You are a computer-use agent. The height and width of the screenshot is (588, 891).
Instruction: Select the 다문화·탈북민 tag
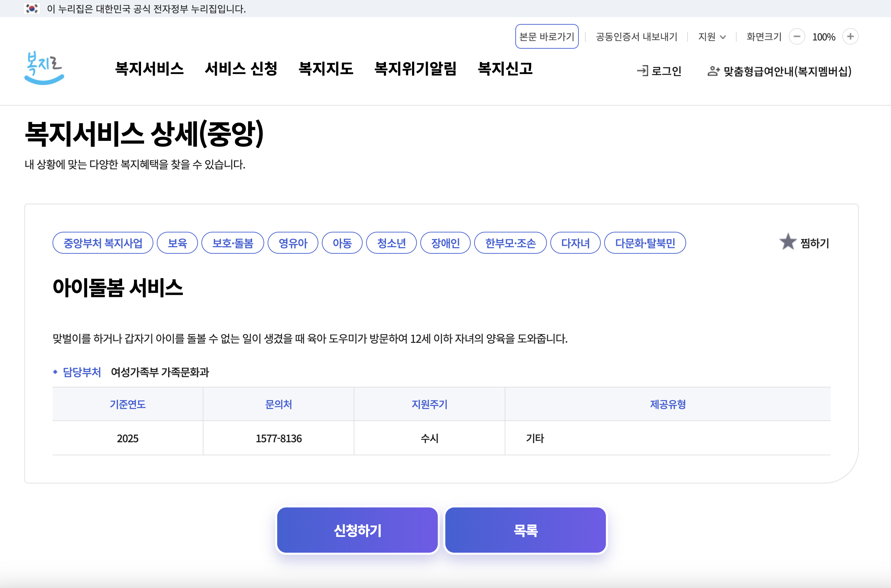tap(645, 243)
